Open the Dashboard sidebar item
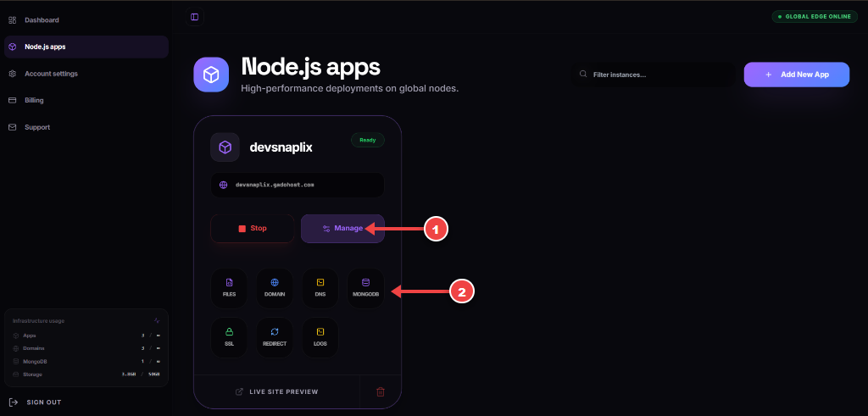The height and width of the screenshot is (416, 868). pos(86,20)
